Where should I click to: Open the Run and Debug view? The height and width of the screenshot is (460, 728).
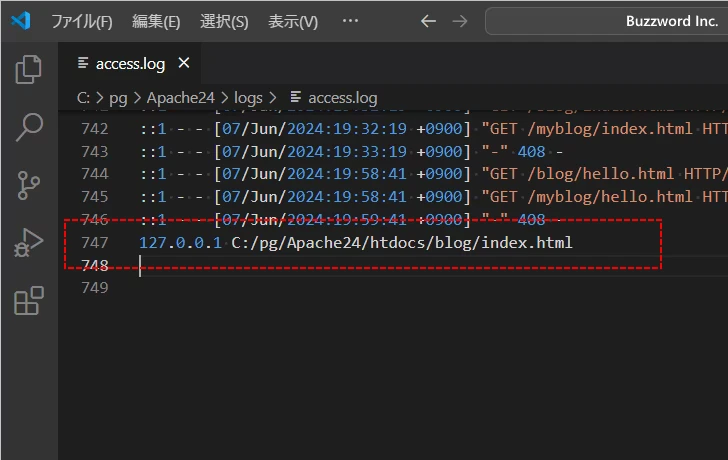(x=29, y=243)
